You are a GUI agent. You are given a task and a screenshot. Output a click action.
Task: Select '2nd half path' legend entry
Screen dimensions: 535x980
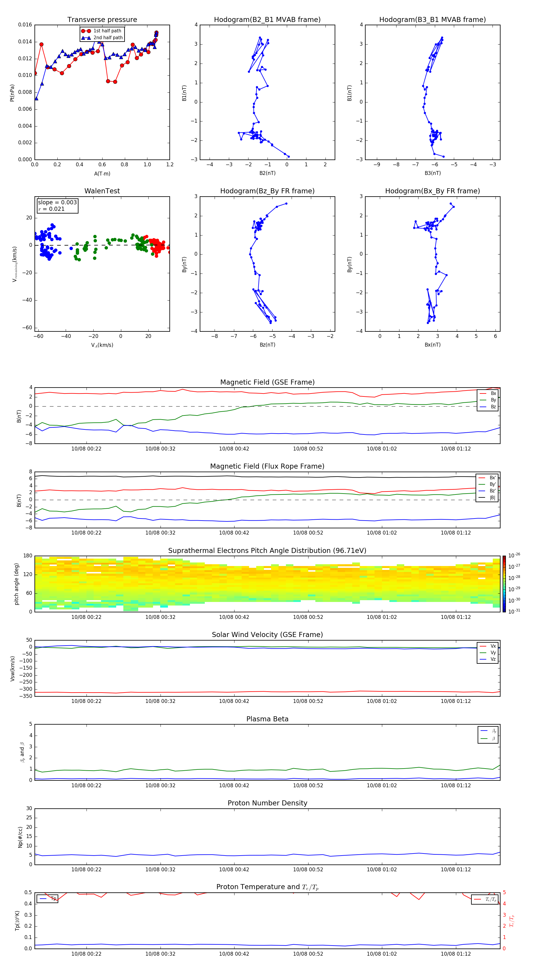102,38
